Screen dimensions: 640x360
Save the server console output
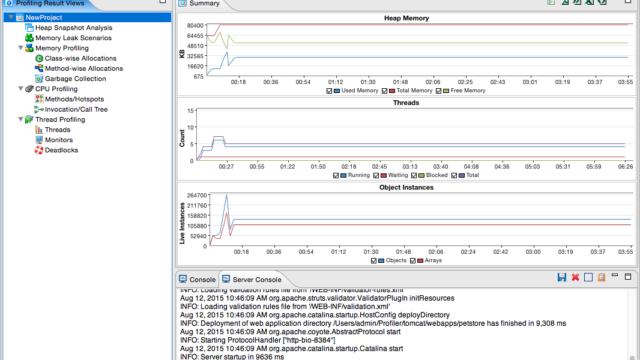pyautogui.click(x=562, y=278)
